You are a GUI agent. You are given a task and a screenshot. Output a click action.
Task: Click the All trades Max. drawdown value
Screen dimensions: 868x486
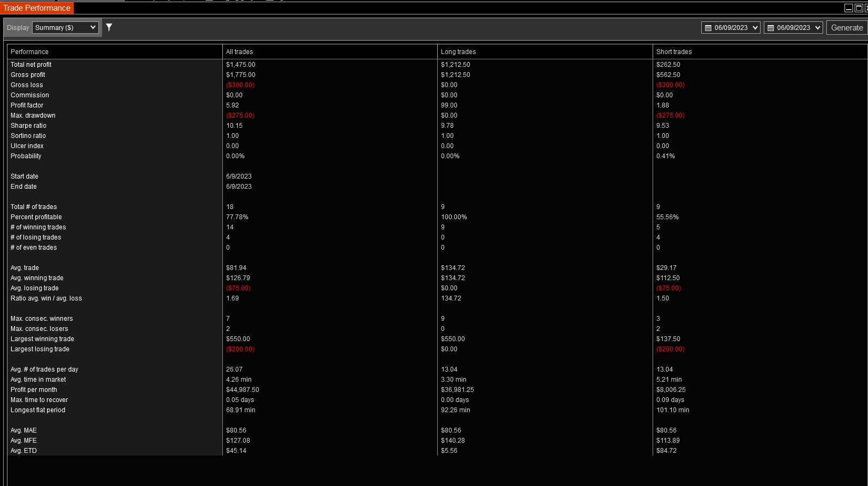(240, 115)
